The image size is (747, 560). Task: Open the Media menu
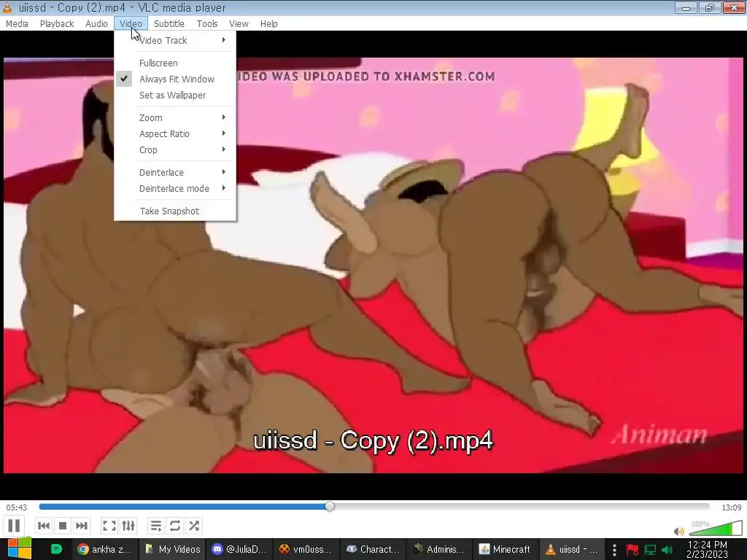18,24
